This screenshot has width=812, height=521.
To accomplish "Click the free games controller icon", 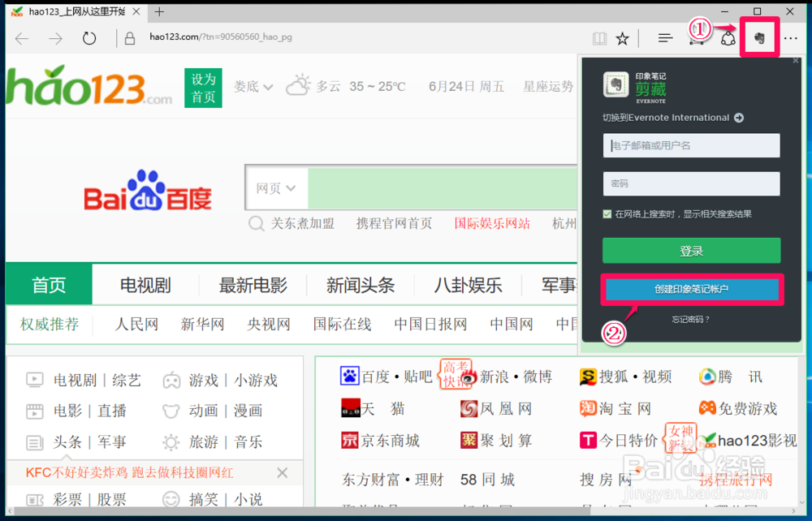I will (707, 408).
